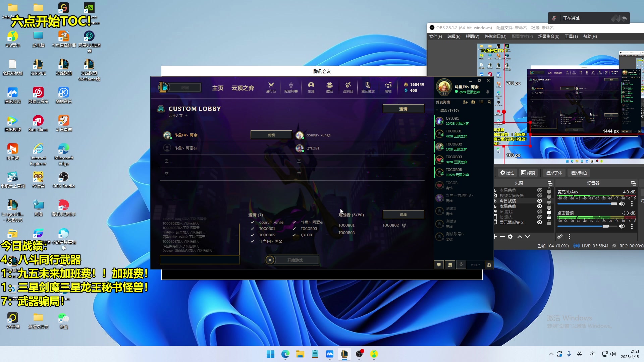Click list view options icon in friends list

pos(481,102)
